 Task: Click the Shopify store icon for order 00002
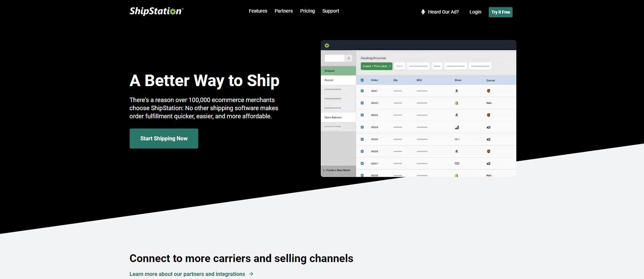tap(457, 103)
